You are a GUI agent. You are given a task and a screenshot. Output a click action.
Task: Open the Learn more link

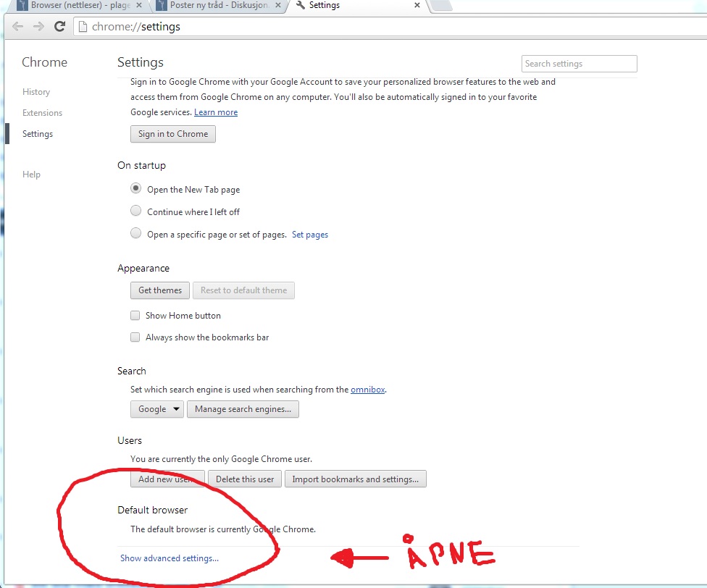[x=216, y=112]
